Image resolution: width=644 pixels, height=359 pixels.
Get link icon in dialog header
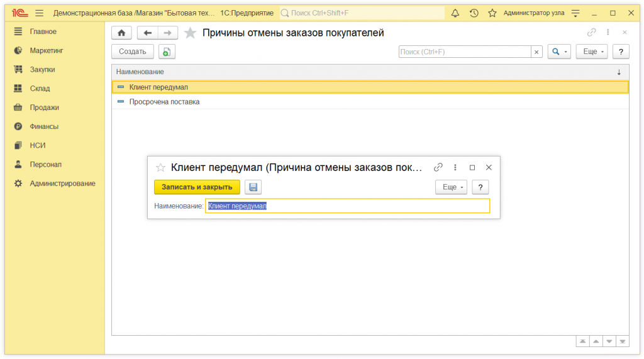(438, 167)
